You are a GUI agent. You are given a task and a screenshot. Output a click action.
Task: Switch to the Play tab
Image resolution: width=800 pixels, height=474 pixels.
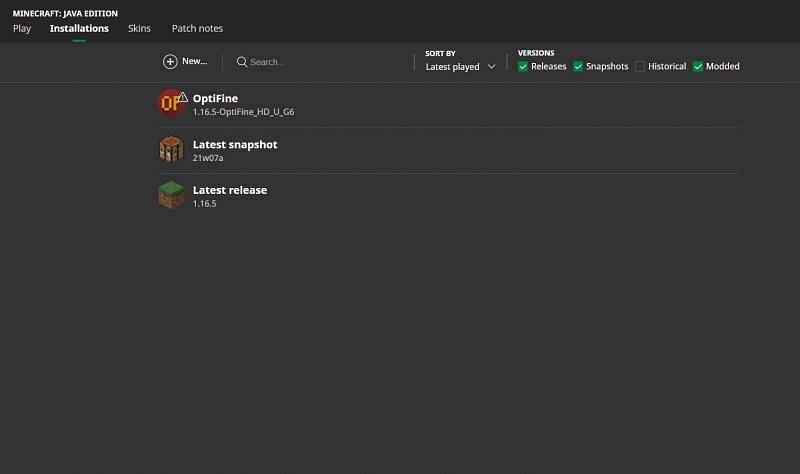tap(22, 29)
